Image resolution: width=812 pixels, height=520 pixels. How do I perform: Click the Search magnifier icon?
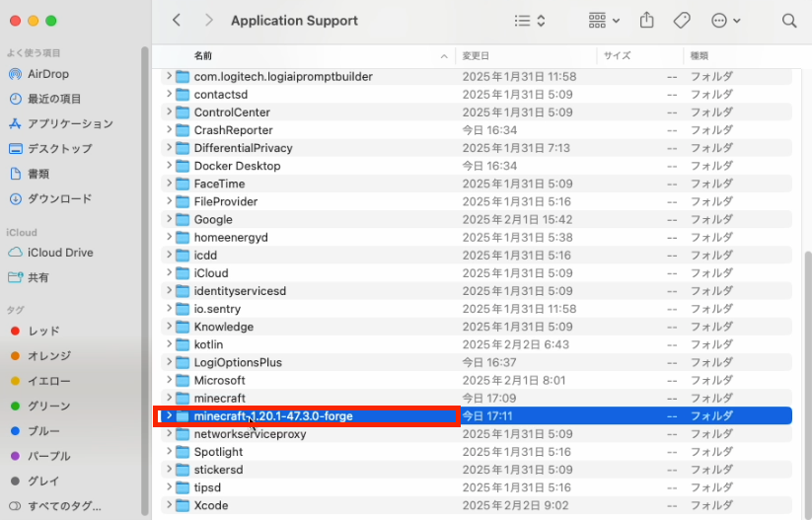789,21
